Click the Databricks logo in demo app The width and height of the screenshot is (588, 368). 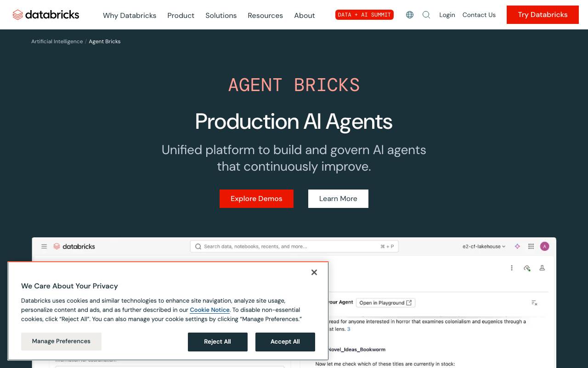74,247
